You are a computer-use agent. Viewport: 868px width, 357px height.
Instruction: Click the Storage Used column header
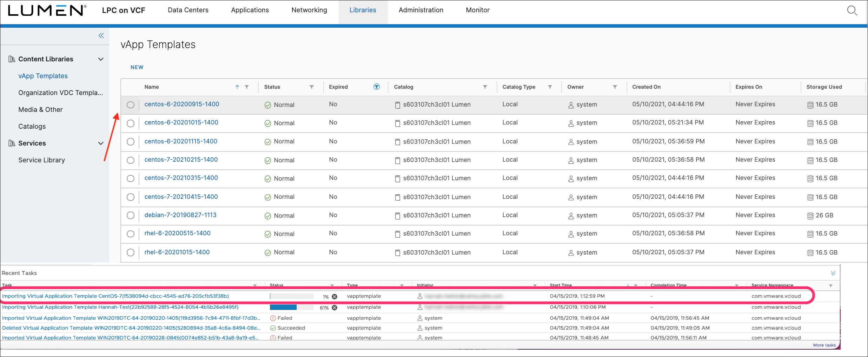[x=824, y=87]
